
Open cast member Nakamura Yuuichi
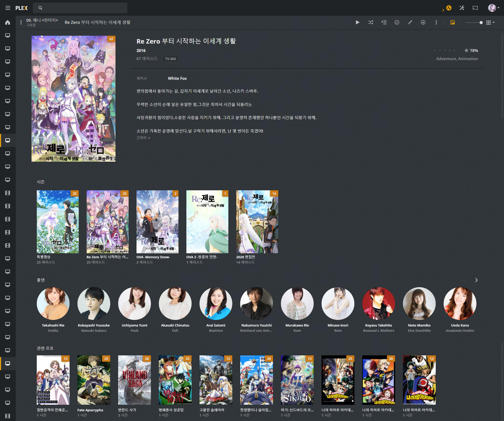(x=256, y=303)
